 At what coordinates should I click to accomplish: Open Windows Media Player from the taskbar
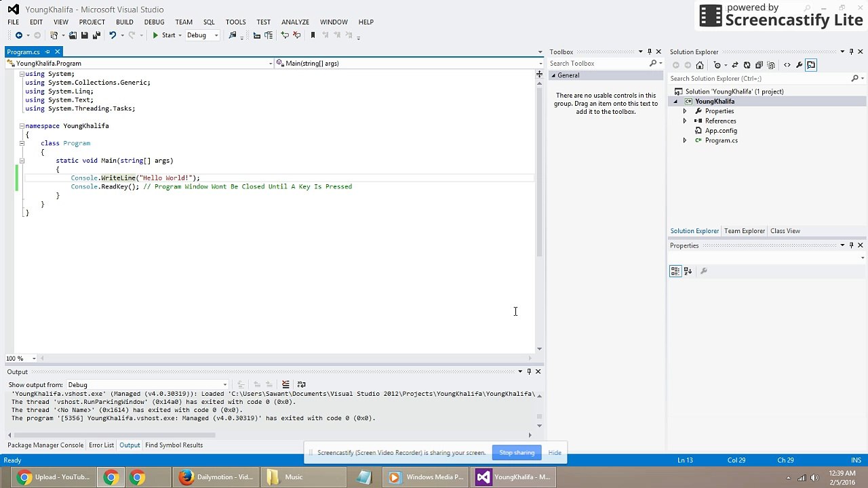[426, 477]
